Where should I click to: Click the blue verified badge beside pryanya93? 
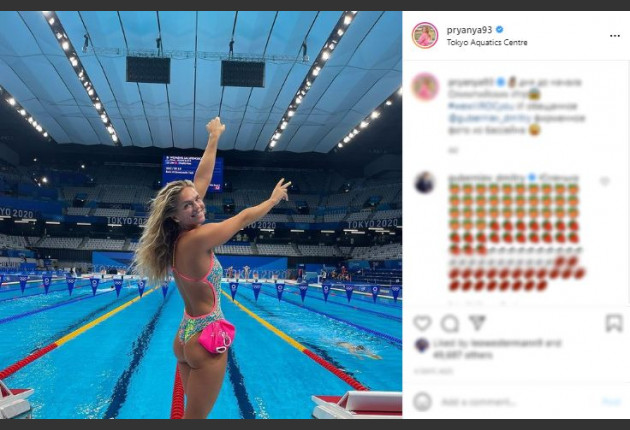pyautogui.click(x=500, y=29)
